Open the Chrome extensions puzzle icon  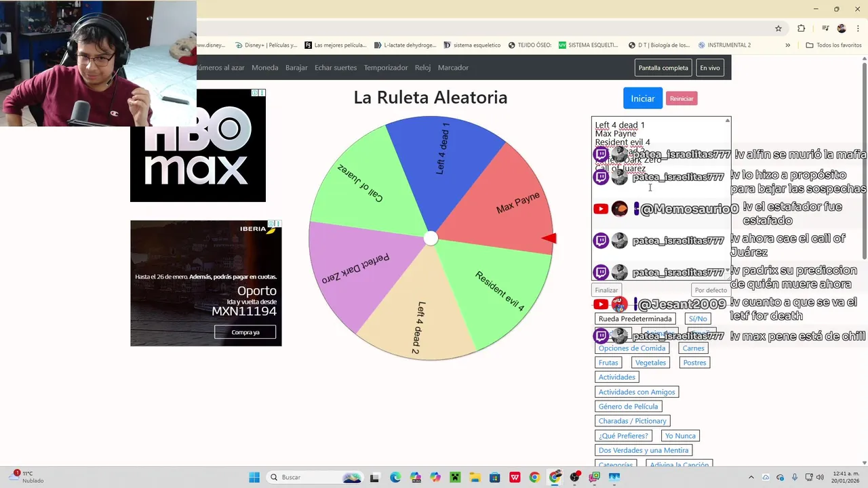coord(802,28)
